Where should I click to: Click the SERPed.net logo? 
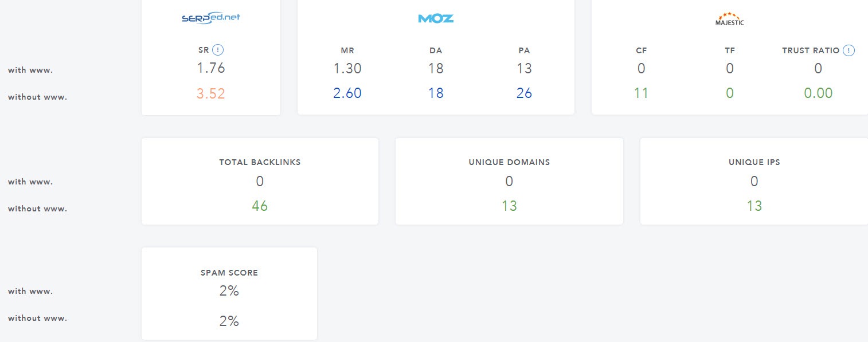click(210, 18)
